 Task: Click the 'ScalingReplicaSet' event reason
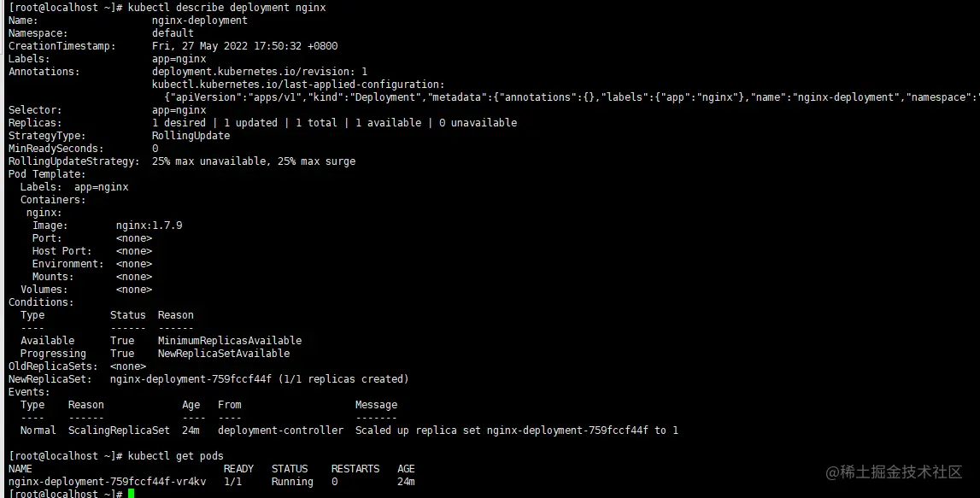coord(119,431)
